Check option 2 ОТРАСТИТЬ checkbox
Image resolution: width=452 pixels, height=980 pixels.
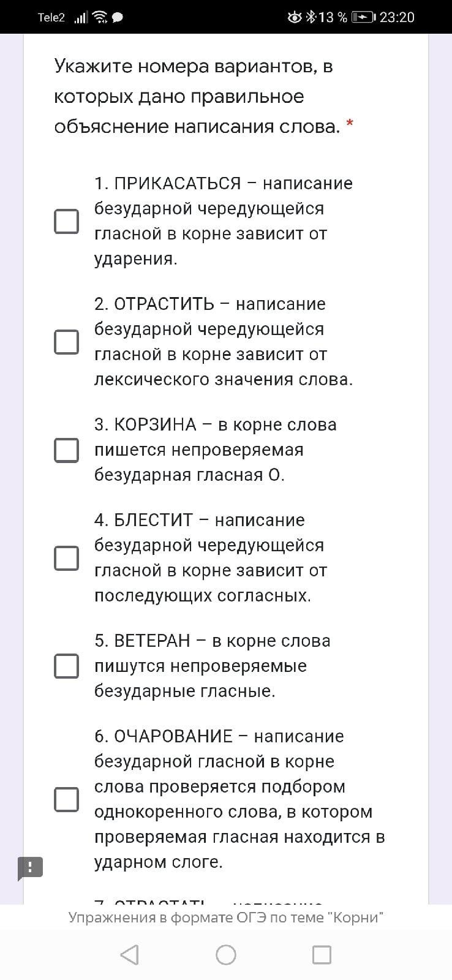pyautogui.click(x=67, y=342)
